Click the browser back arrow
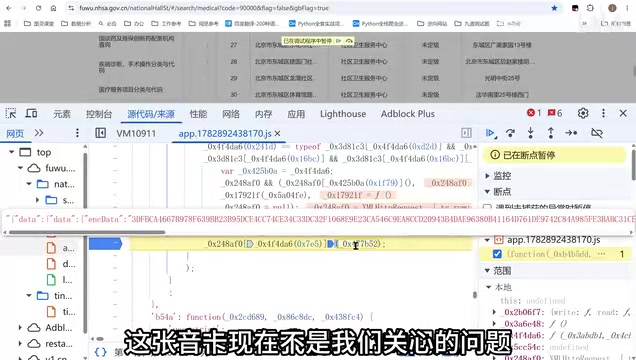The image size is (636, 360). click(9, 8)
